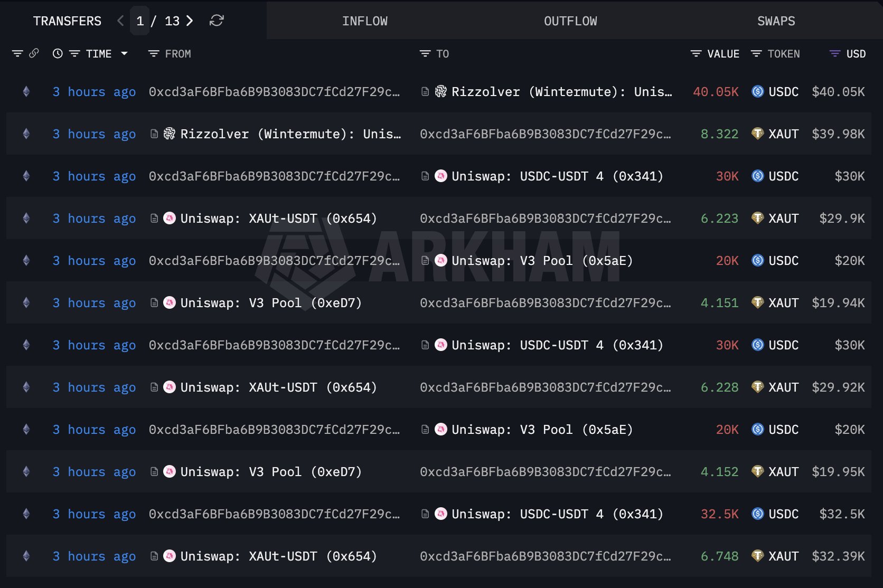Click the Uniswap logo in the 32.5K USDC row

pyautogui.click(x=441, y=514)
